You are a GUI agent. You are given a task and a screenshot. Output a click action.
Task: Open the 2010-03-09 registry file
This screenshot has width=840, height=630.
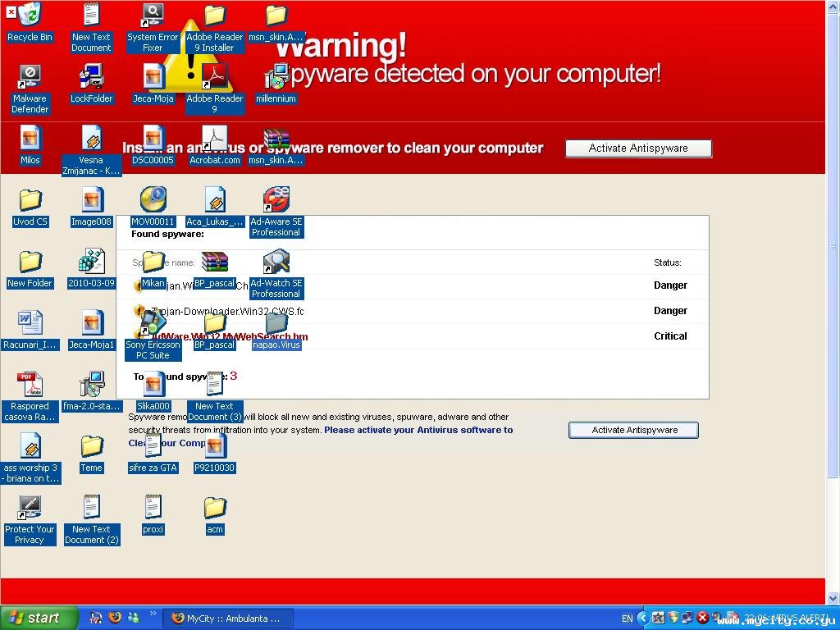(92, 269)
